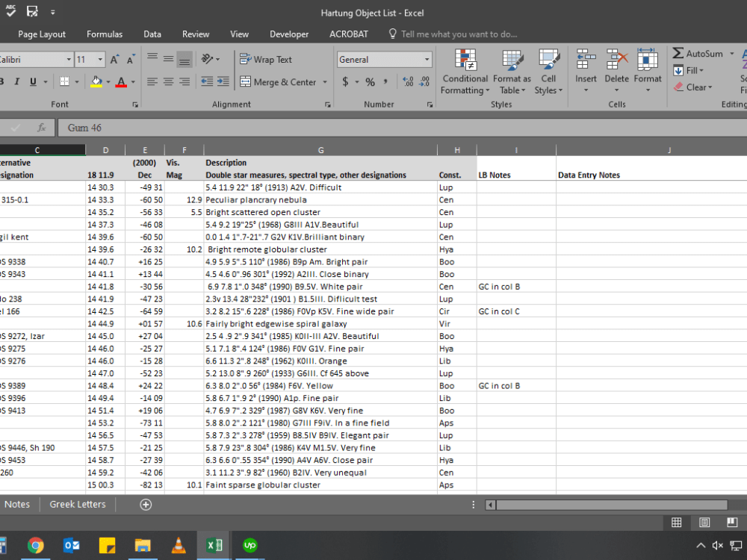Open the font color dropdown arrow
The width and height of the screenshot is (747, 560).
(133, 82)
